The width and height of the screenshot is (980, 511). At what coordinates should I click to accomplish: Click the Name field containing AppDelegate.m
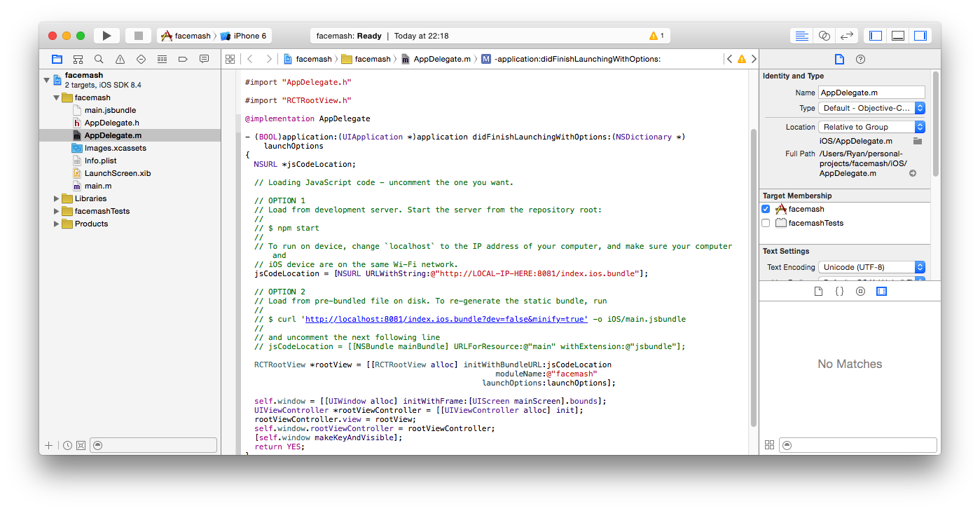[871, 93]
